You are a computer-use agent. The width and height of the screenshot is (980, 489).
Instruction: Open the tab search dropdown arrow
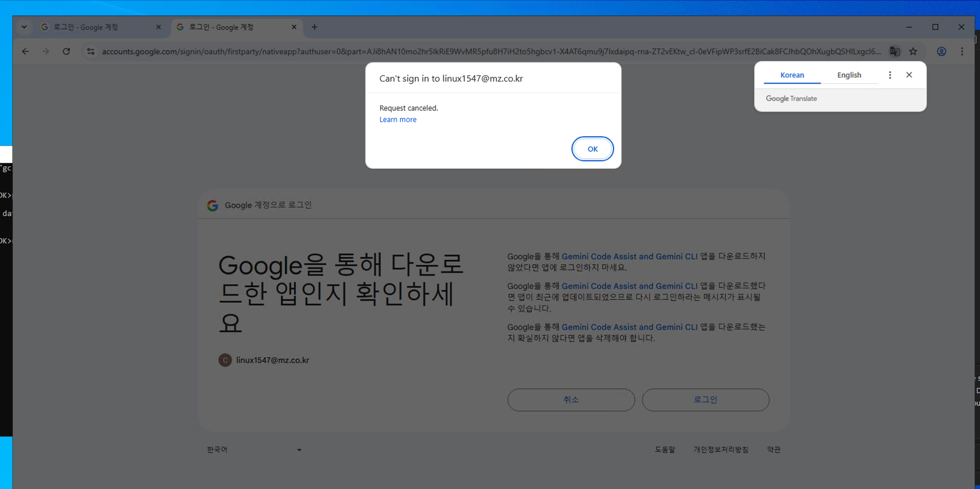point(24,27)
